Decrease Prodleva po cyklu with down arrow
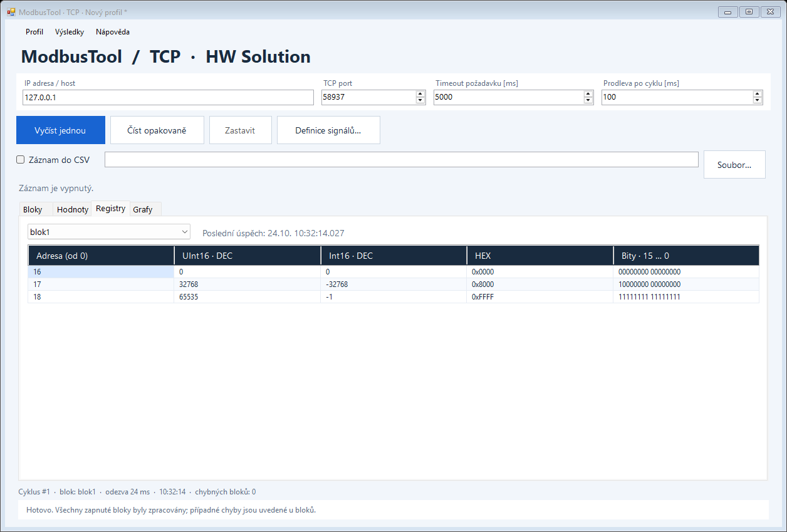Viewport: 787px width, 532px height. [x=758, y=101]
